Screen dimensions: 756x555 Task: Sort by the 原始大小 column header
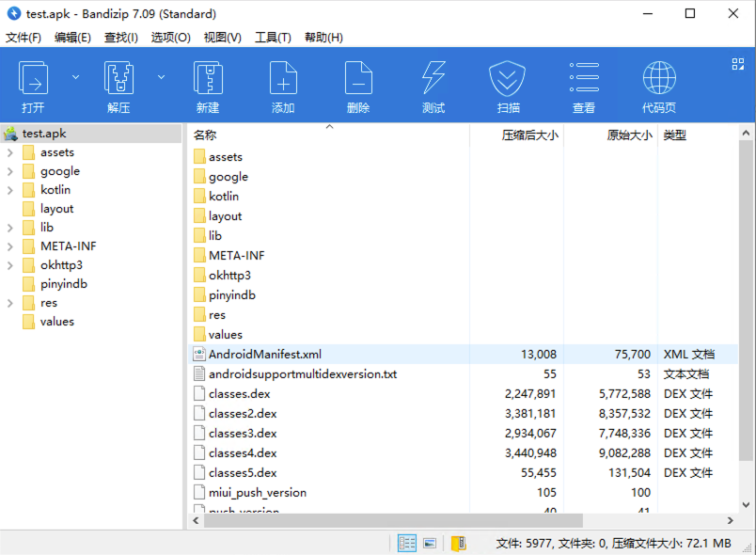pos(610,135)
